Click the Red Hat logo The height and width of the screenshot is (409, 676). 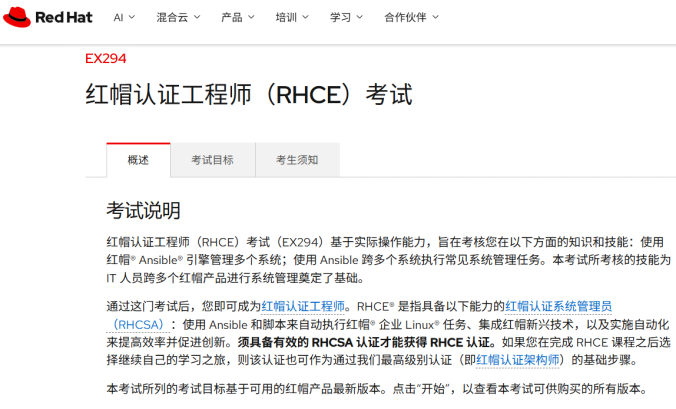(x=50, y=17)
